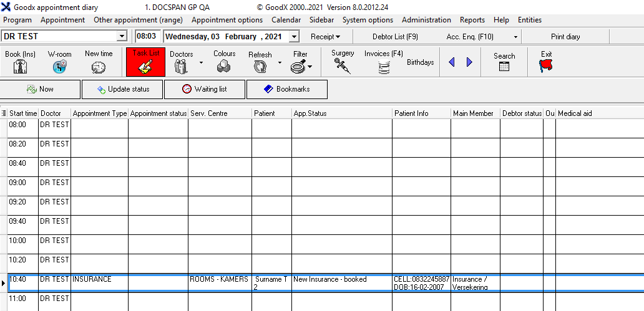Go to next day with right arrow
Viewport: 644px width, 311px height.
tap(469, 62)
